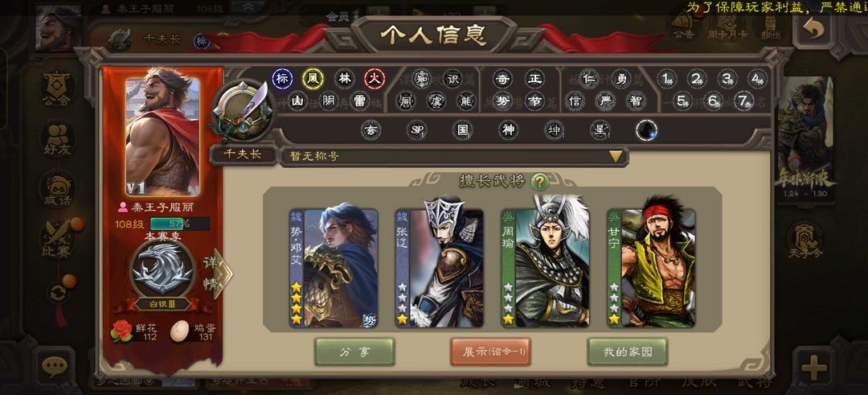Click the 分享 share button
868x395 pixels.
click(x=354, y=352)
